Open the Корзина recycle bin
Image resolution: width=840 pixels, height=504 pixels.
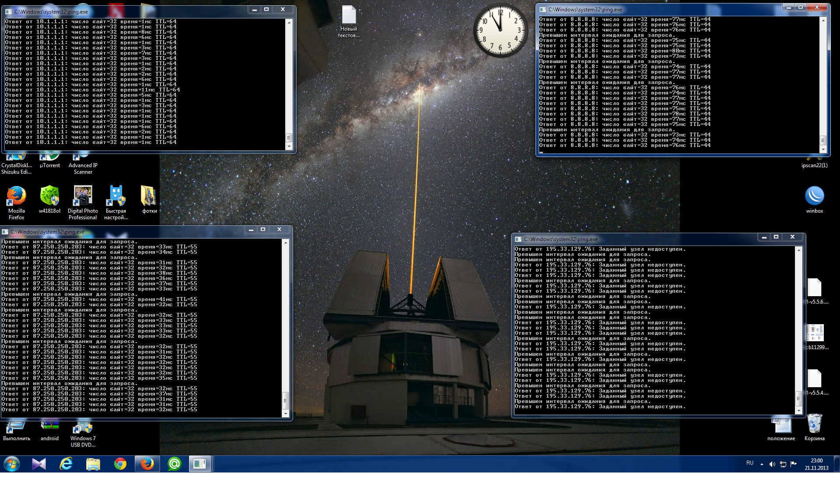(x=814, y=424)
